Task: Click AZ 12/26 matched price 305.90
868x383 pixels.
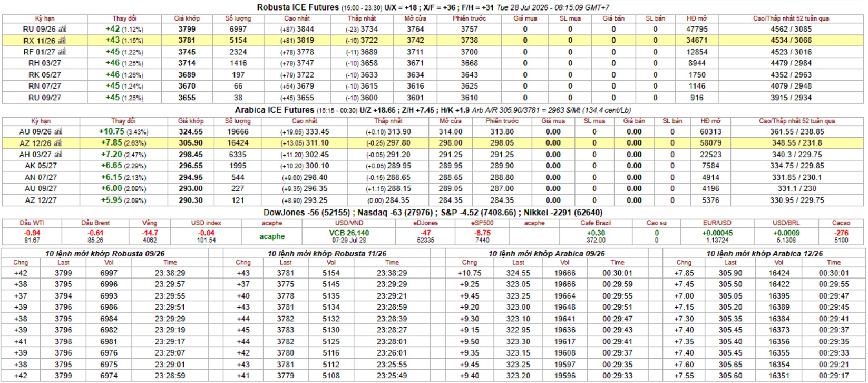Action: click(x=191, y=143)
